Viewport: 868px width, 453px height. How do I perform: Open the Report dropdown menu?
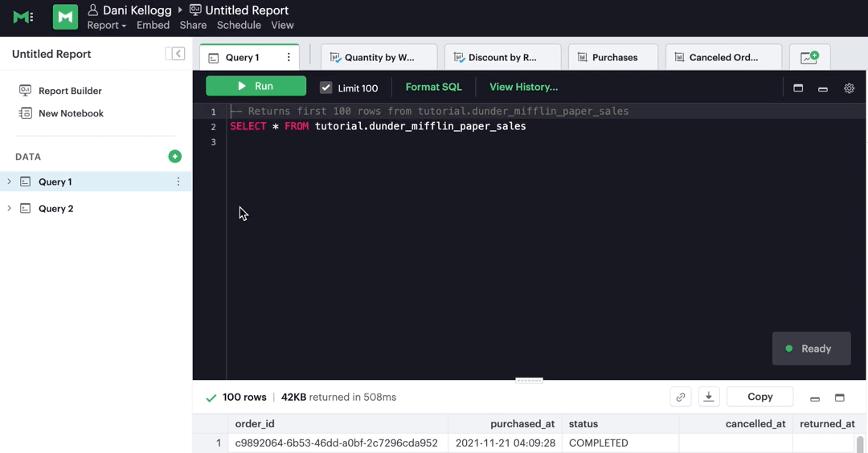(x=106, y=26)
